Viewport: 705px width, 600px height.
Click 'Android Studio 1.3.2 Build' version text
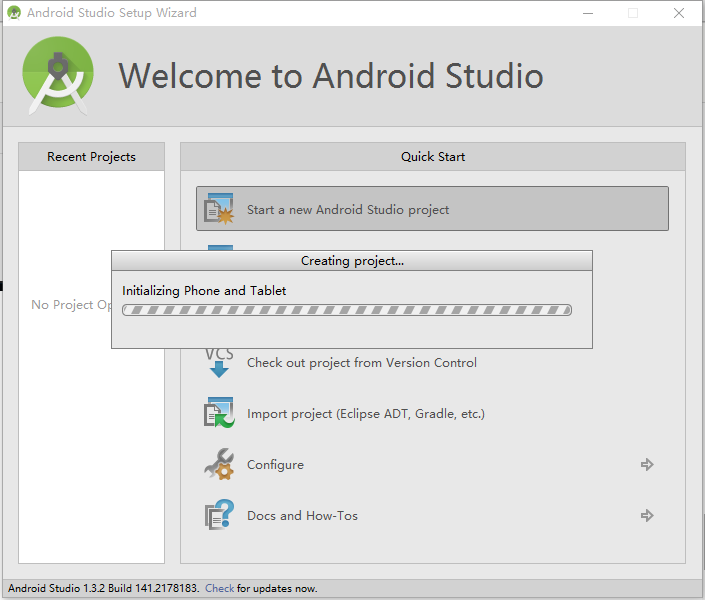coord(103,588)
